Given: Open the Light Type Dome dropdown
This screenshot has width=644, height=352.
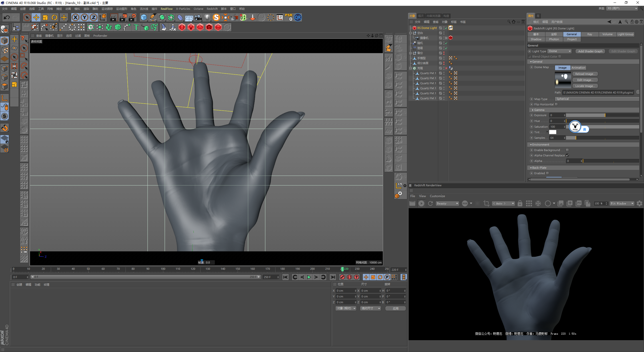Looking at the screenshot, I should 560,51.
